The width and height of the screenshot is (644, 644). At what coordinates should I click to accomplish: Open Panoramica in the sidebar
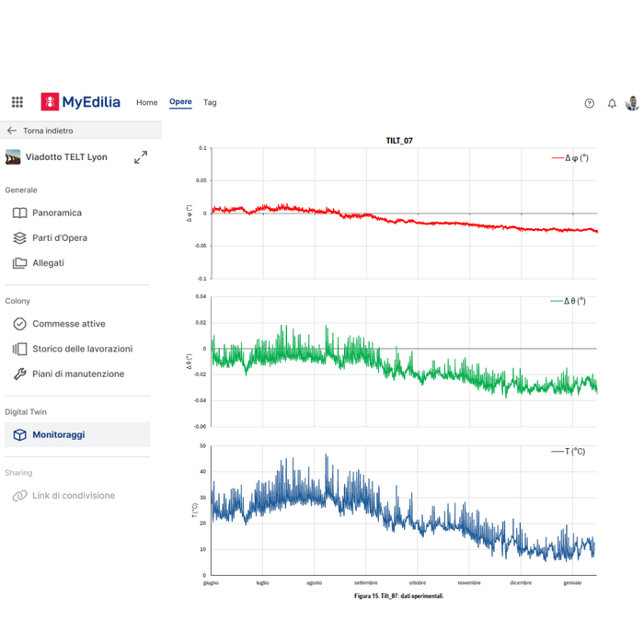pyautogui.click(x=56, y=213)
